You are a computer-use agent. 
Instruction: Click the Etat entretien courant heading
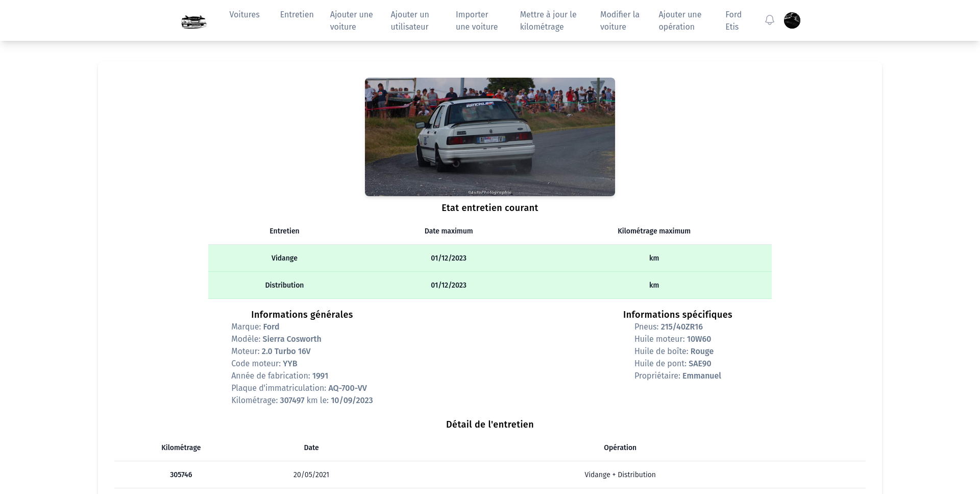[x=490, y=208]
